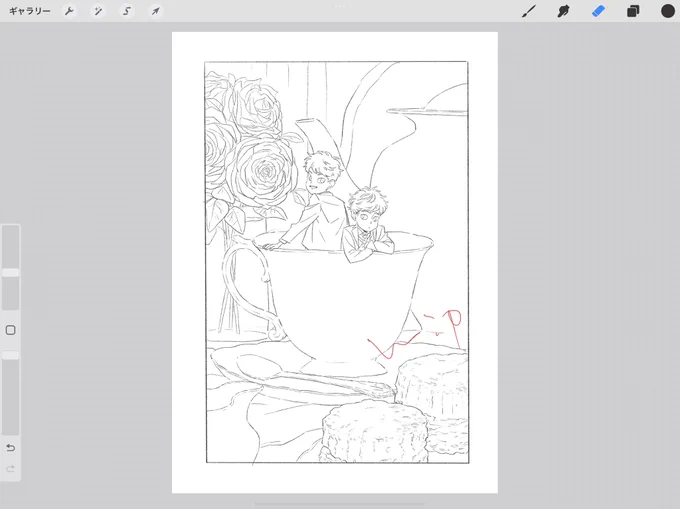Activate the Selection S tool
This screenshot has width=680, height=509.
pos(127,11)
